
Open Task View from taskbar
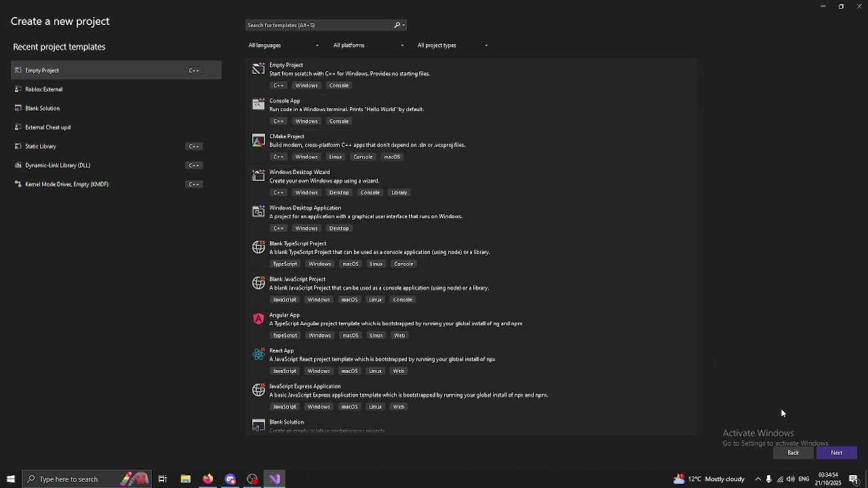[x=163, y=479]
